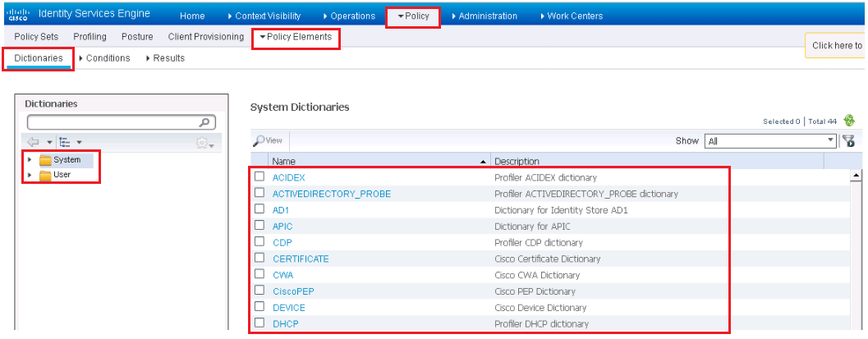Open the Operations menu

[x=349, y=16]
